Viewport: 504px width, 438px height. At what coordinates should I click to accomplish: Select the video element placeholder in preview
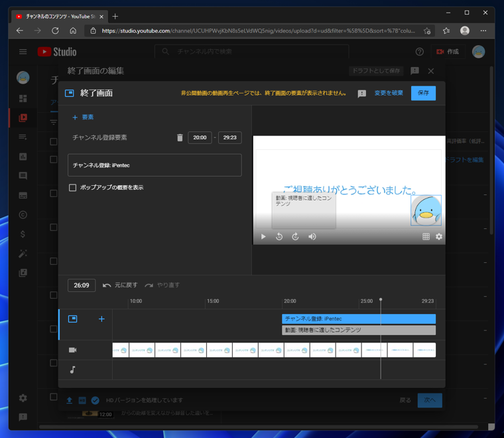(x=304, y=210)
